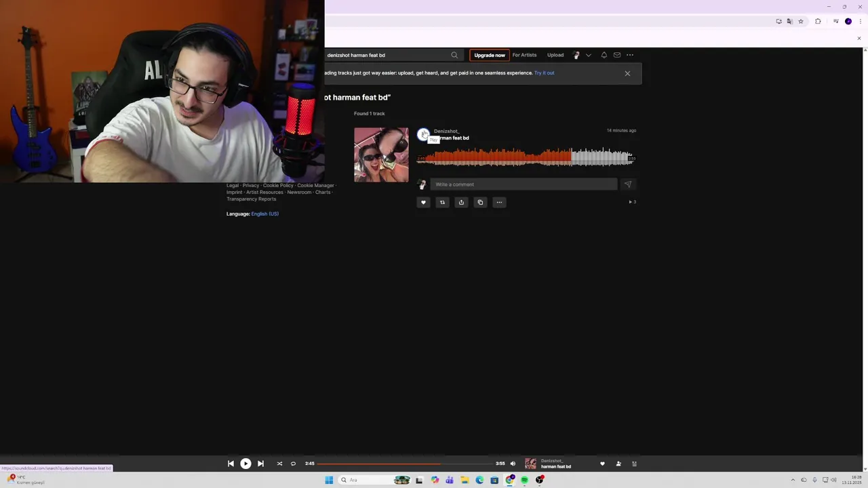868x488 pixels.
Task: Open Microsoft Store from the taskbar
Action: tap(494, 480)
